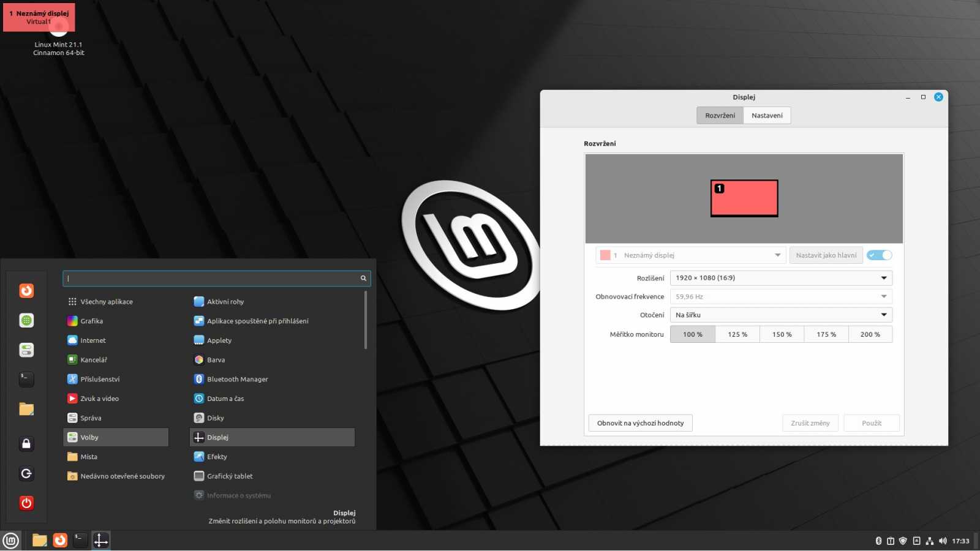The height and width of the screenshot is (551, 980).
Task: Click the red power off icon
Action: pyautogui.click(x=26, y=503)
